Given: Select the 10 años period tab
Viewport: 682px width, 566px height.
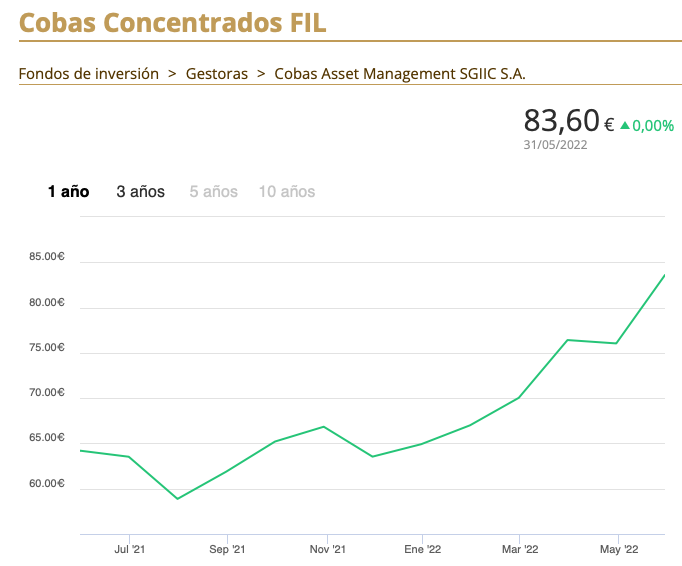Looking at the screenshot, I should [287, 191].
